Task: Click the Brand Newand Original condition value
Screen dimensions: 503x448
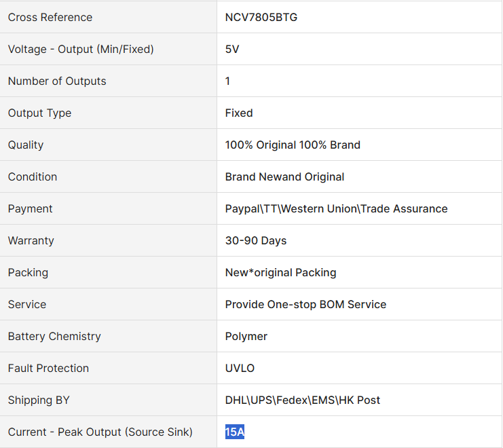Action: [x=284, y=176]
